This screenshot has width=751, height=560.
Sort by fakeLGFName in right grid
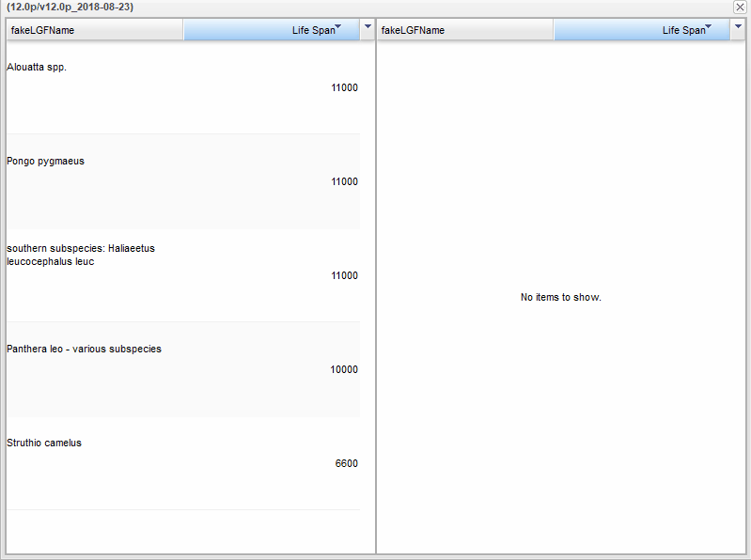click(465, 30)
